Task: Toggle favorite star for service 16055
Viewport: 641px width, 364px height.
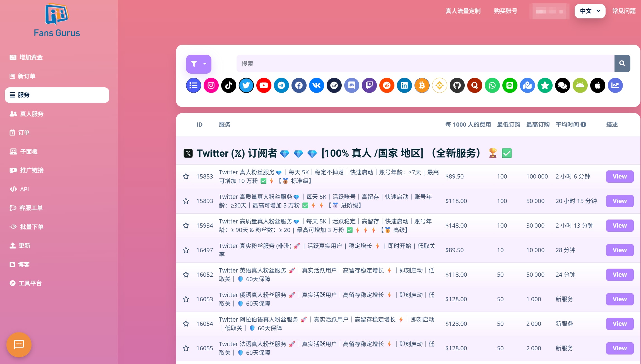Action: 186,348
